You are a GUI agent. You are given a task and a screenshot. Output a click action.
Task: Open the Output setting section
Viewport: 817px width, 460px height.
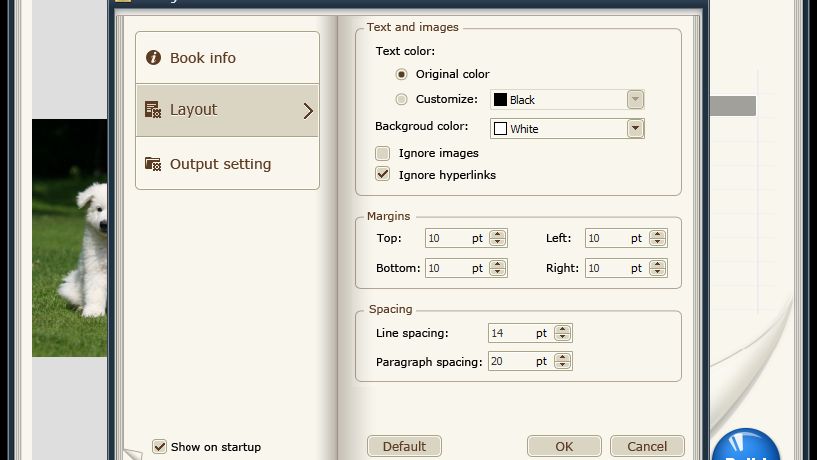tap(227, 164)
